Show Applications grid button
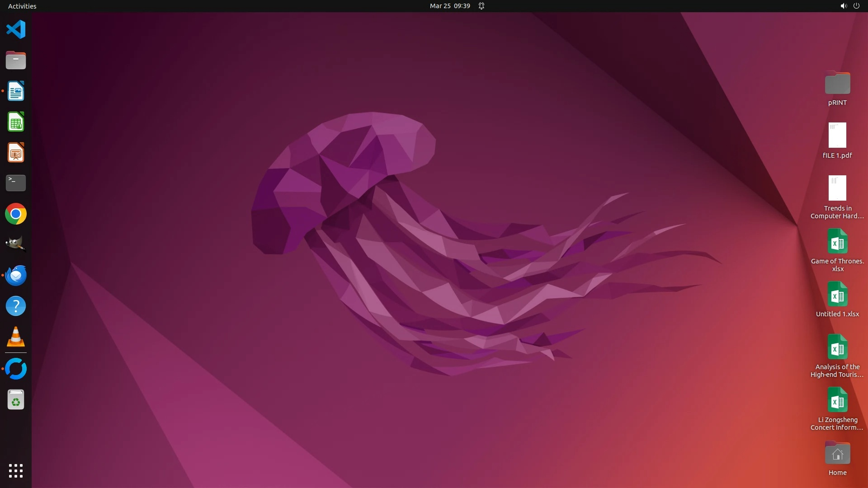The image size is (868, 488). 16,470
